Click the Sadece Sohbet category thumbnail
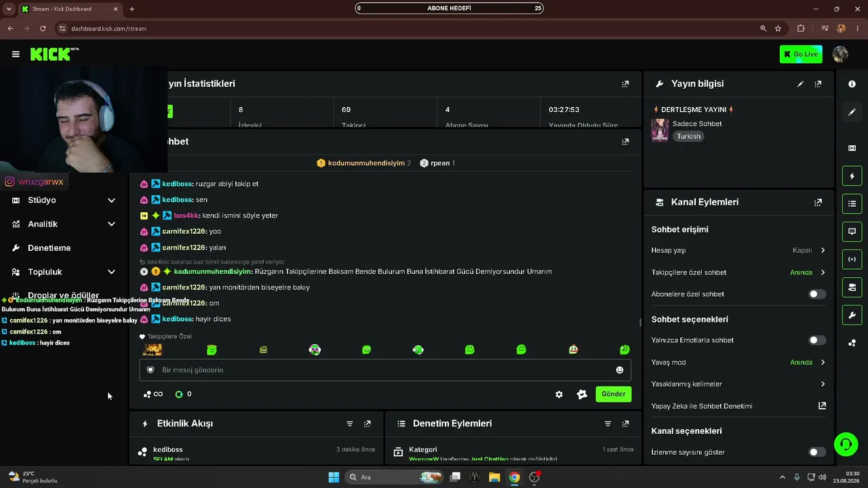 point(660,130)
